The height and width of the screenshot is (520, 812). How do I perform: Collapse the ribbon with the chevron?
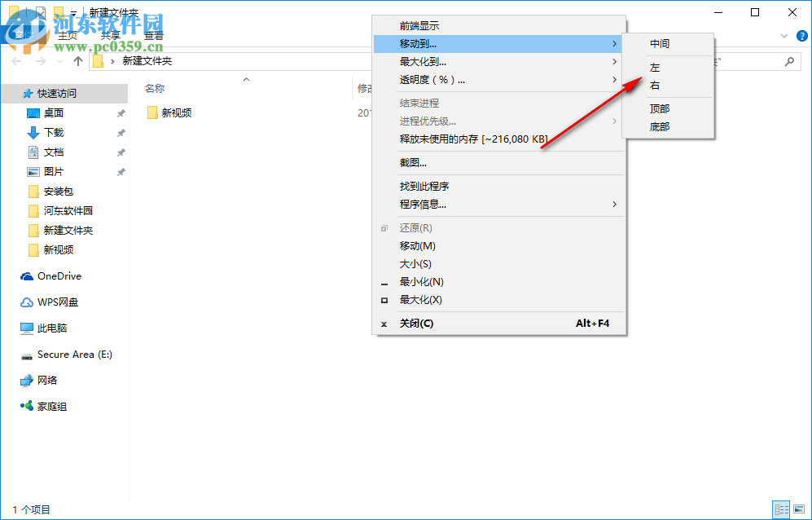click(x=783, y=36)
